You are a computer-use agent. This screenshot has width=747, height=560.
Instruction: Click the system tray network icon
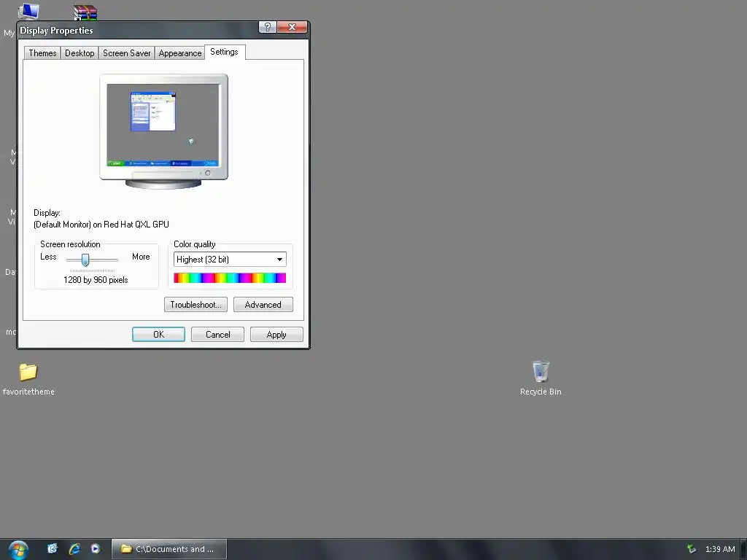click(x=692, y=549)
